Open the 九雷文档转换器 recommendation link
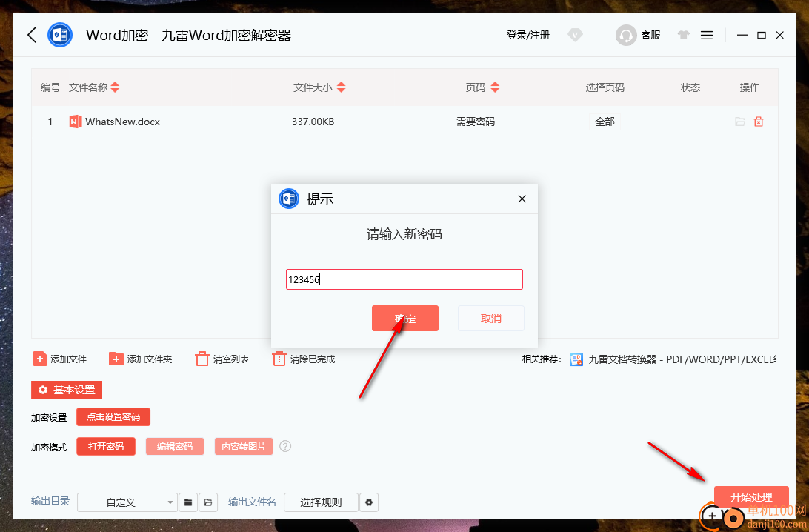Viewport: 809px width, 532px height. pyautogui.click(x=673, y=359)
